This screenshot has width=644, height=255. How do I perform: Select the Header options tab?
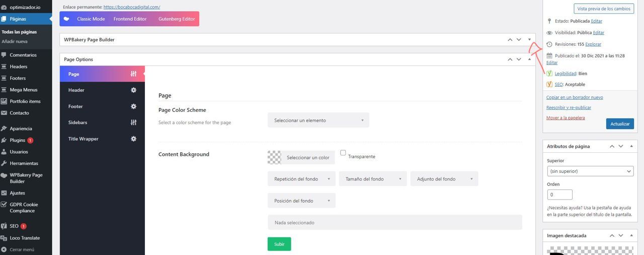(102, 90)
